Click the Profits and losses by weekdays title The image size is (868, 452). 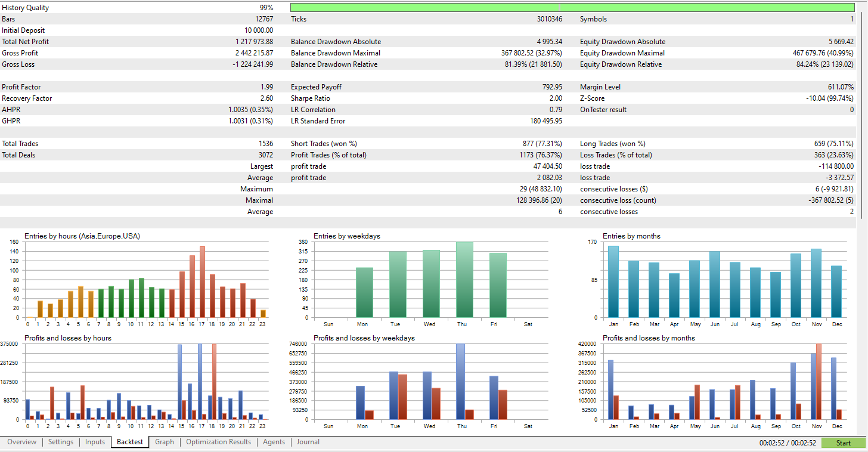pyautogui.click(x=364, y=338)
